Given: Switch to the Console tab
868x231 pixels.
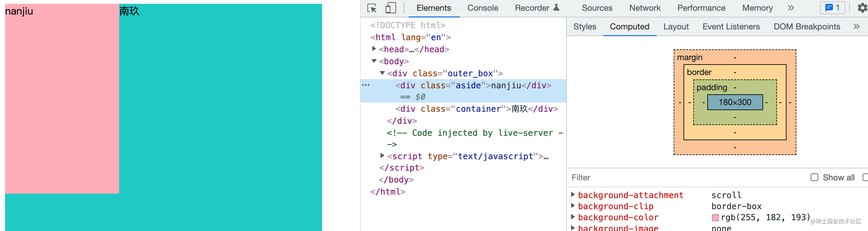Looking at the screenshot, I should tap(483, 8).
